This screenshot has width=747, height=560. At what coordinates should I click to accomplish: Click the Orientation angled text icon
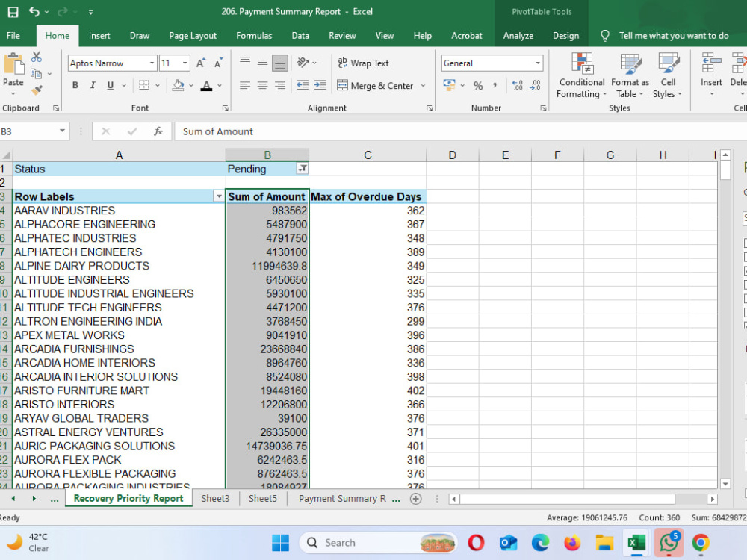pyautogui.click(x=303, y=63)
